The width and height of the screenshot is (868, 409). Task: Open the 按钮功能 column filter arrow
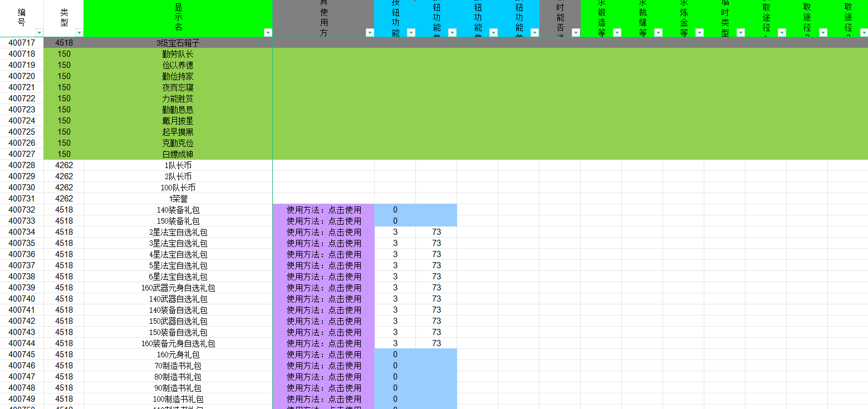(411, 33)
